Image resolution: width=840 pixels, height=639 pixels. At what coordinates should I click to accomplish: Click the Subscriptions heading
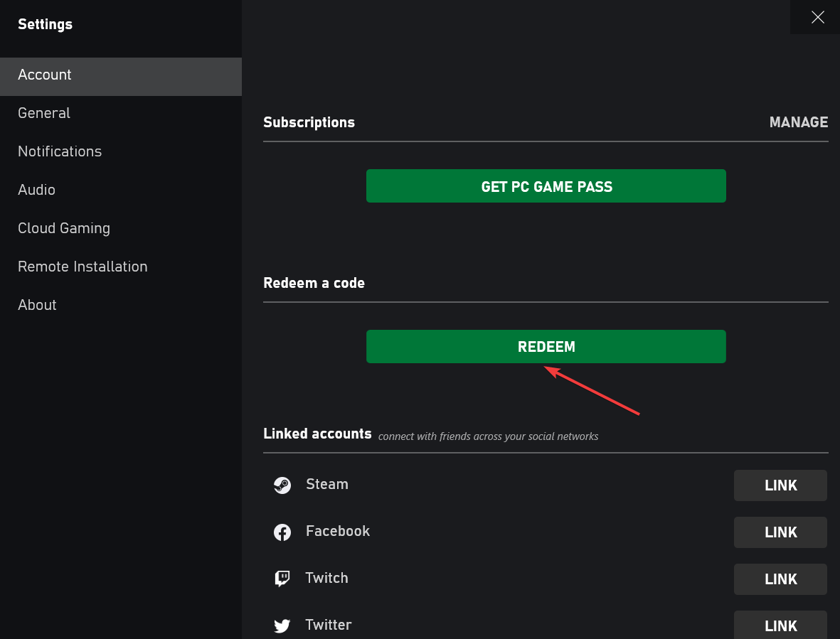[309, 122]
